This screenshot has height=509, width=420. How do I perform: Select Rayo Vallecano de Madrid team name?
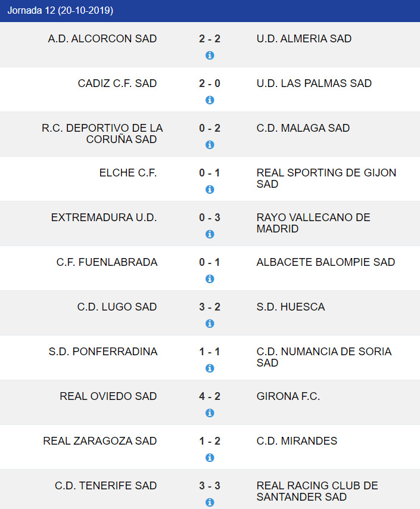(x=313, y=223)
